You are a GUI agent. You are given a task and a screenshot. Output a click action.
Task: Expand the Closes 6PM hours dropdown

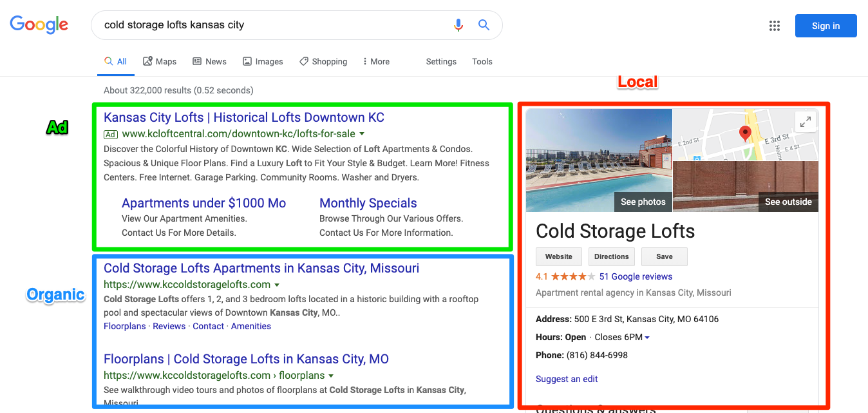coord(647,338)
